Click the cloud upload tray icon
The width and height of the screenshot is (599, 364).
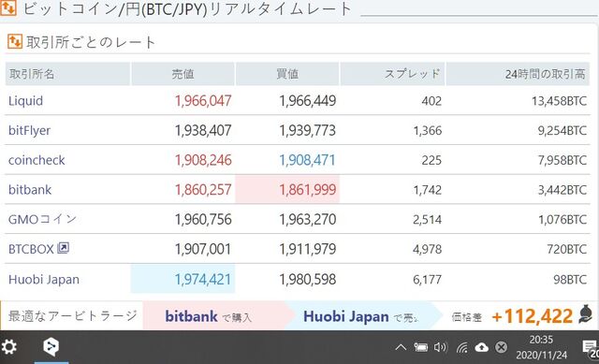482,347
